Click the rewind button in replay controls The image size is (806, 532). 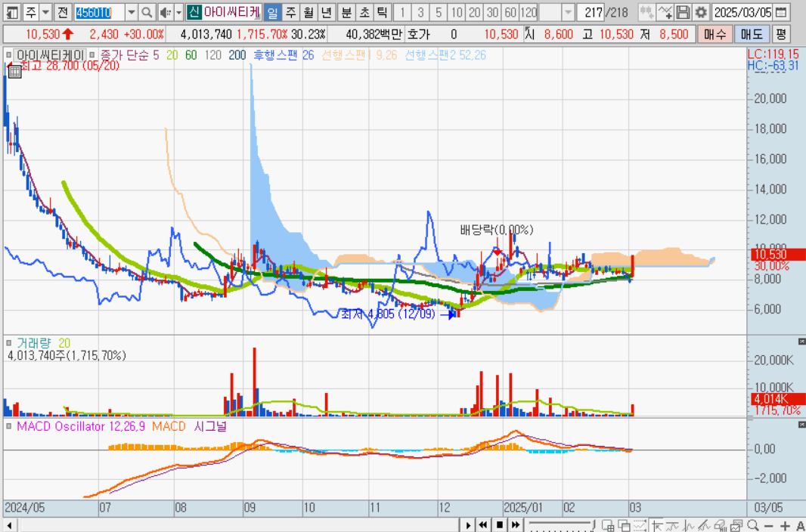point(483,525)
